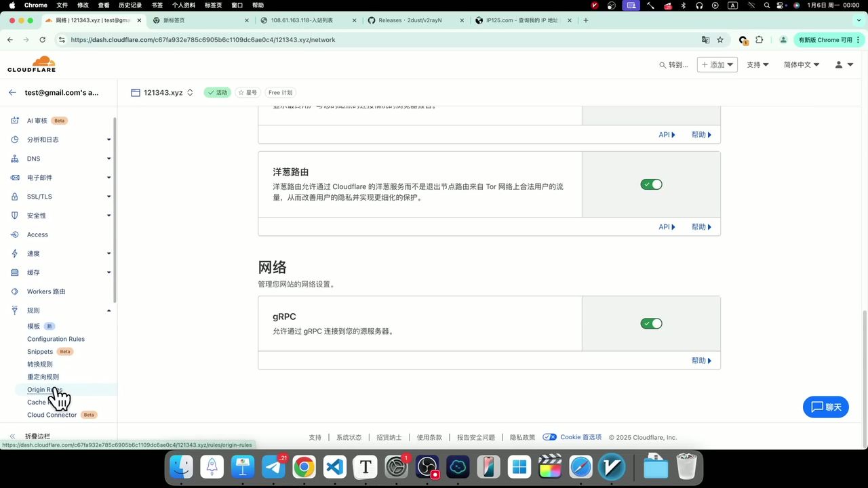Click the browser address bar
This screenshot has height=488, width=868.
pyautogui.click(x=271, y=39)
